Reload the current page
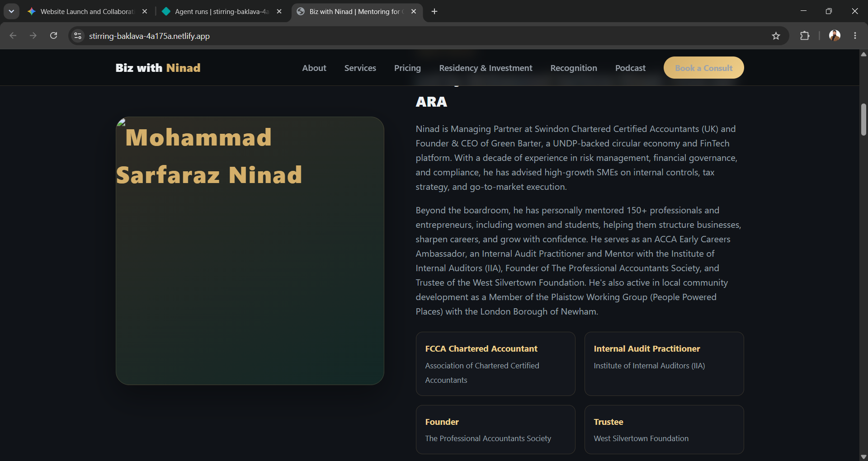The width and height of the screenshot is (868, 461). pos(53,36)
